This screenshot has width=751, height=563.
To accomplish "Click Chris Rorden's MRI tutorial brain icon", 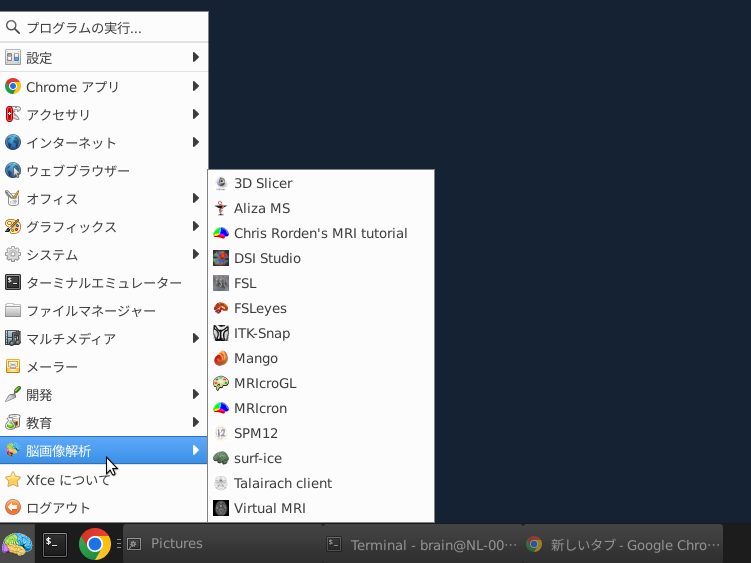I will (221, 233).
